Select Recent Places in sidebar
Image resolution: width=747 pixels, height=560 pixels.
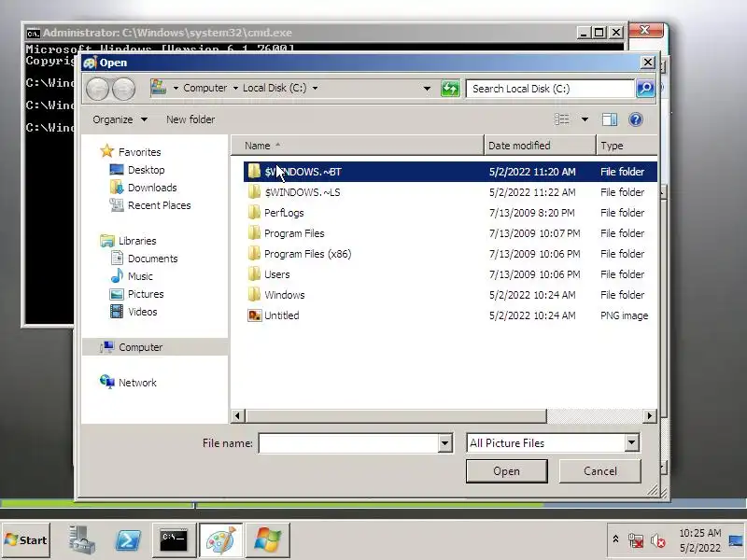coord(150,205)
